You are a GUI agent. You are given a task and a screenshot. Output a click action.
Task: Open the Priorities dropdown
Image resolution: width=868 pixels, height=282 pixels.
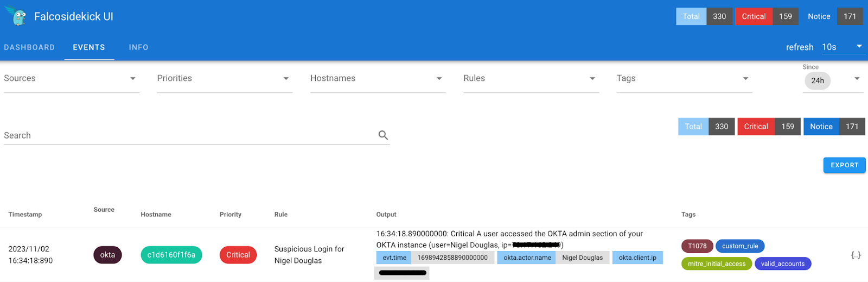coord(224,79)
